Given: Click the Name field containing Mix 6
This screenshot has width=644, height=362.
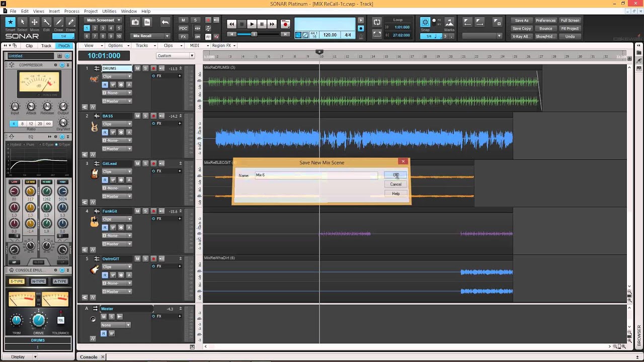Looking at the screenshot, I should pos(316,175).
